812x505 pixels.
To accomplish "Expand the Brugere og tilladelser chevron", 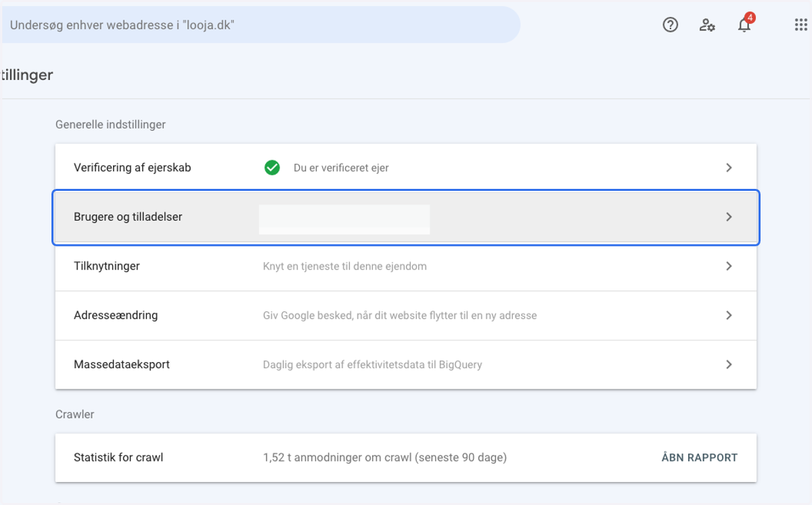I will [x=729, y=217].
